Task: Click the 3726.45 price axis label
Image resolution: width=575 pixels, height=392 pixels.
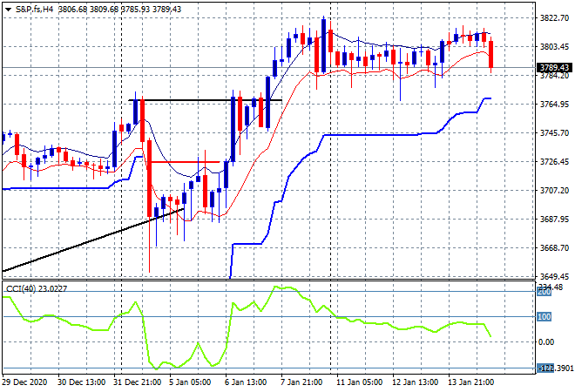Action: (x=554, y=162)
